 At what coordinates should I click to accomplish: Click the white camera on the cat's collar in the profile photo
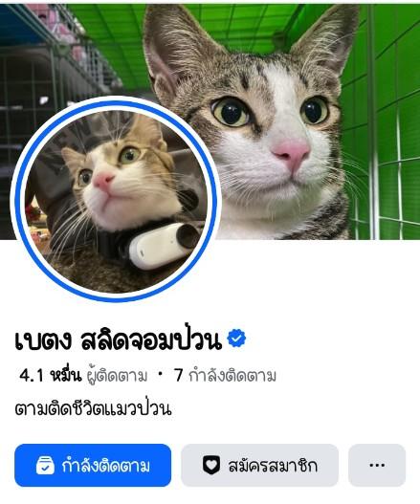163,245
